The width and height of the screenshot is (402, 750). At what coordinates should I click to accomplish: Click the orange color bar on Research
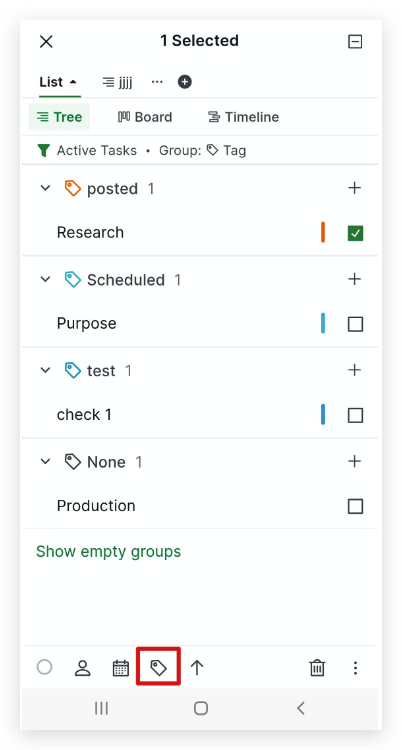click(323, 232)
